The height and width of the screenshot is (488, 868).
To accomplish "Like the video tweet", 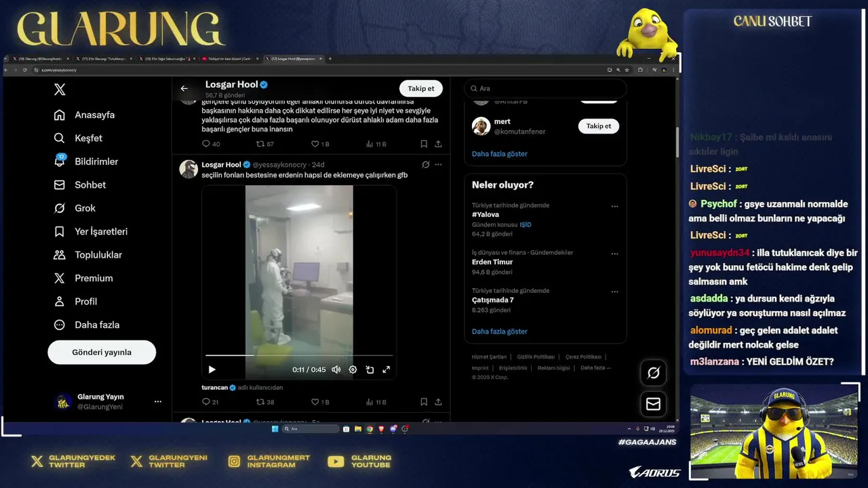I will [x=319, y=402].
